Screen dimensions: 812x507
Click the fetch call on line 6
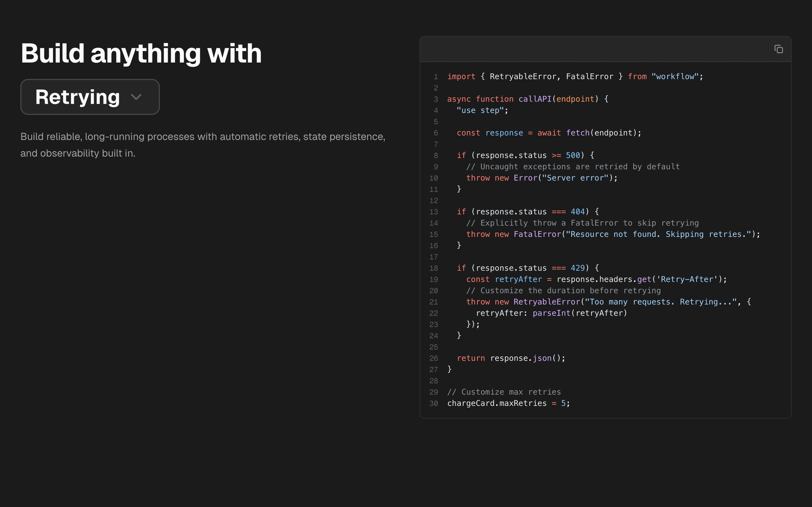(x=578, y=133)
